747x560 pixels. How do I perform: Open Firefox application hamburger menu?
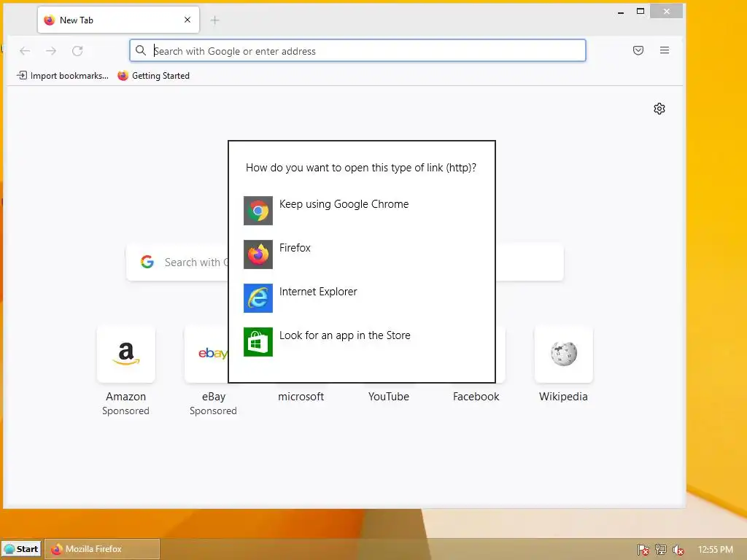point(665,50)
